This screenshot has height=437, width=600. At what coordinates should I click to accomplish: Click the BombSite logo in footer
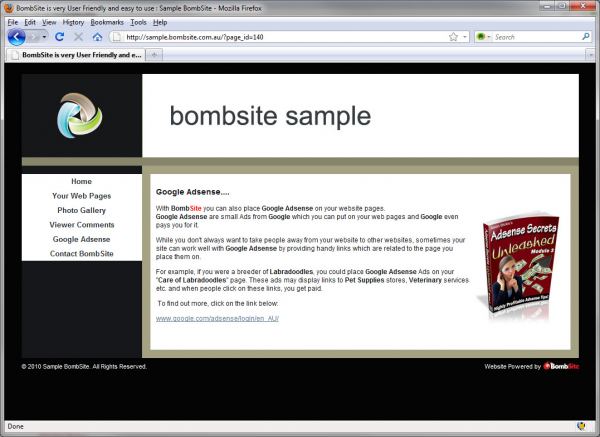pos(561,366)
